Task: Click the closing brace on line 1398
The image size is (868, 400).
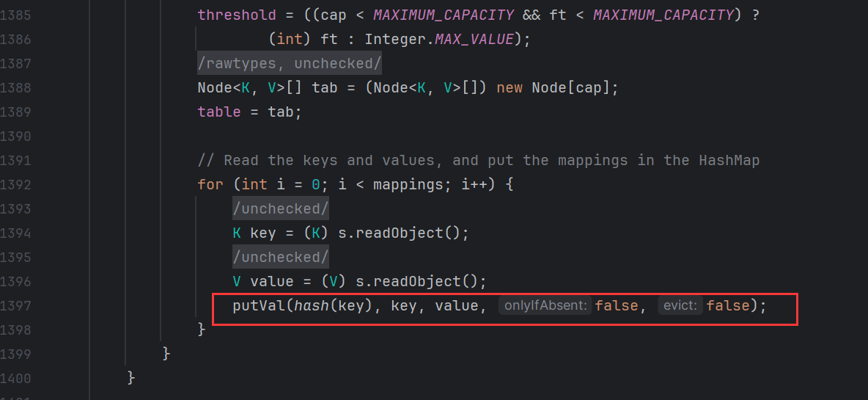Action: (x=202, y=330)
